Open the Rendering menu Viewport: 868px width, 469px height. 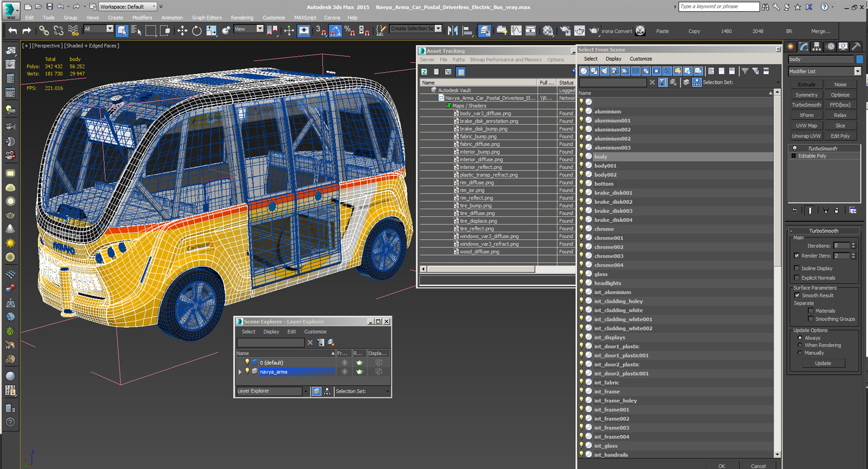pos(242,18)
